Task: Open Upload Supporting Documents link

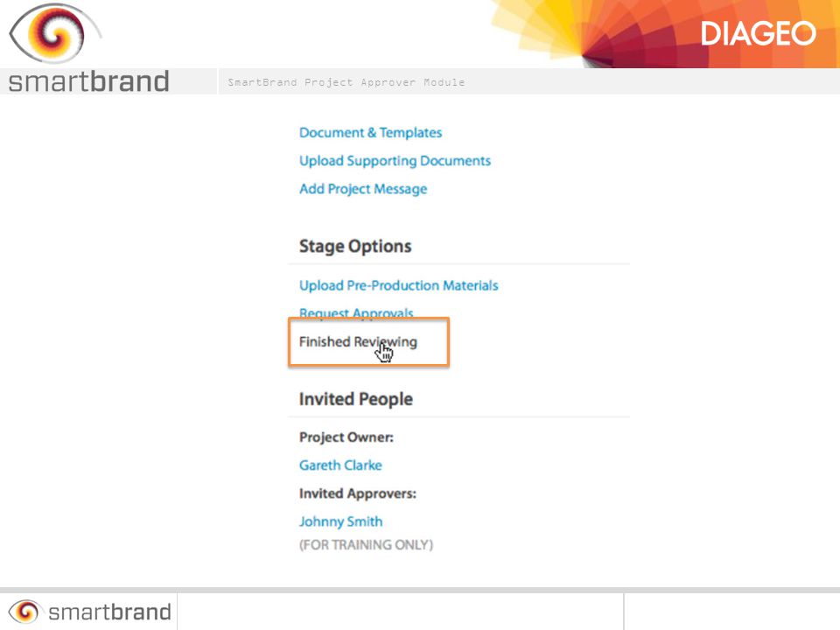Action: tap(395, 161)
